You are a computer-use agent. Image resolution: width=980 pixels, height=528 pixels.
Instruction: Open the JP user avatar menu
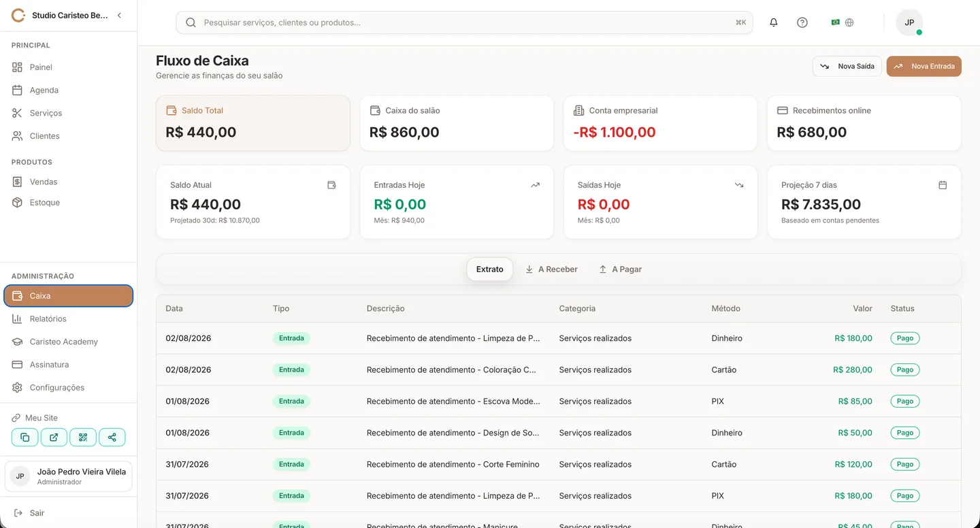point(909,22)
